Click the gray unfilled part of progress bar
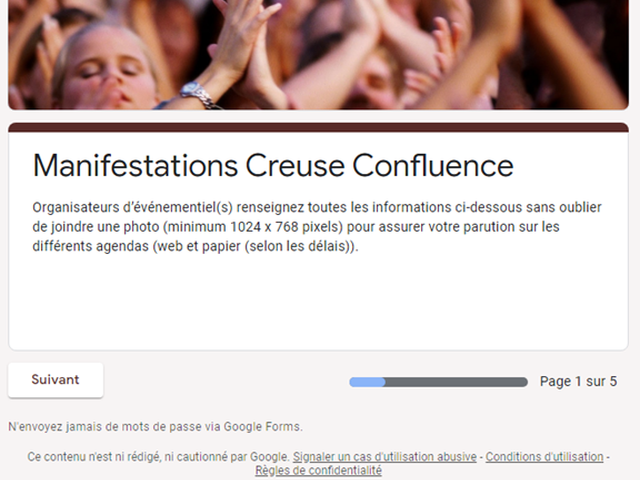Screen dimensions: 640x480 pos(456,382)
